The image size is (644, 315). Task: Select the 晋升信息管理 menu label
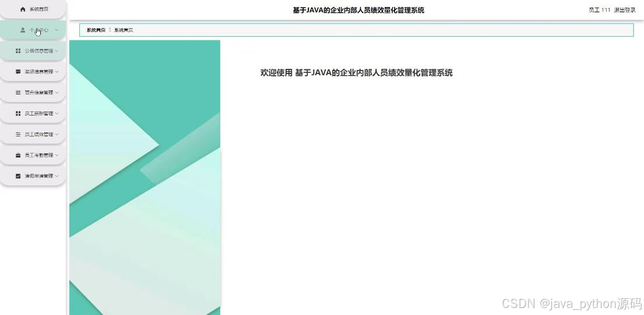[39, 93]
